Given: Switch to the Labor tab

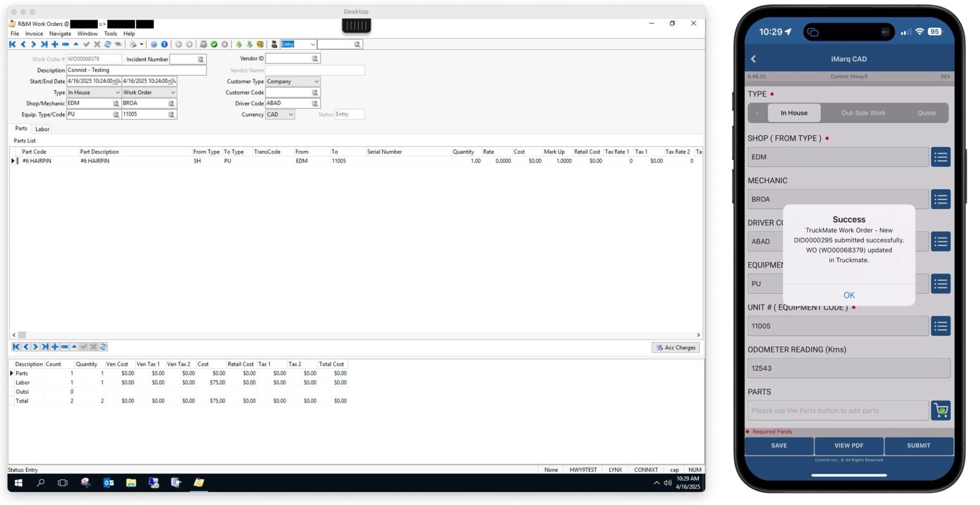Looking at the screenshot, I should coord(42,129).
